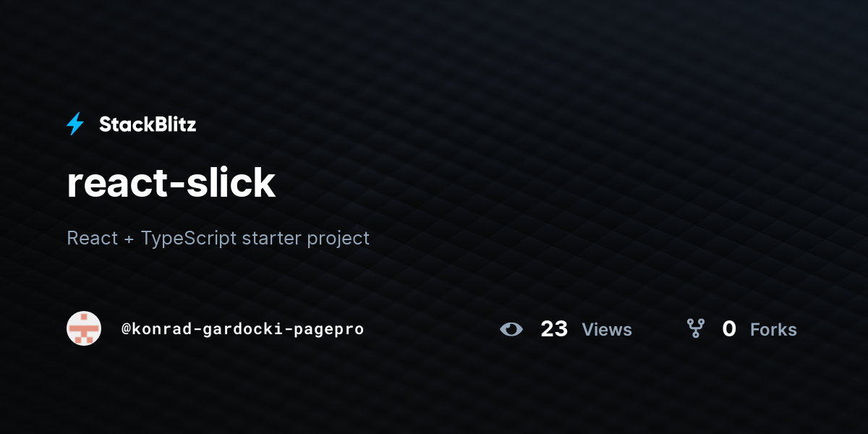
Task: Click the fork icon beside 0 Forks
Action: 696,329
